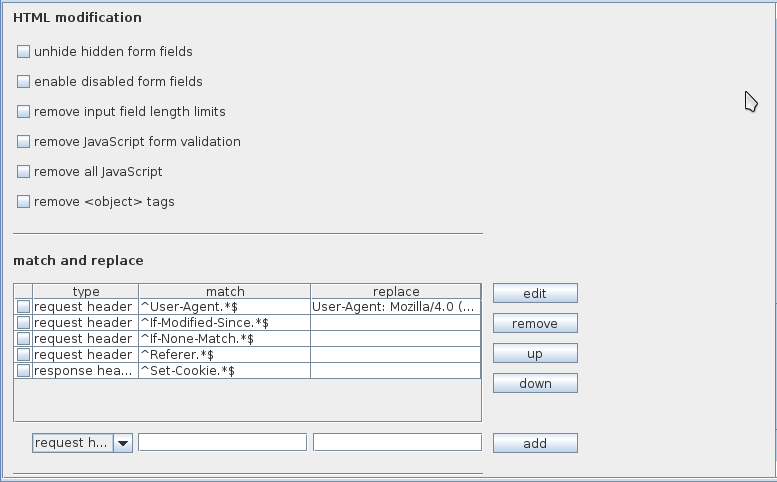The height and width of the screenshot is (482, 777).
Task: Select the ^Referer.*$ match cell
Action: click(x=224, y=355)
